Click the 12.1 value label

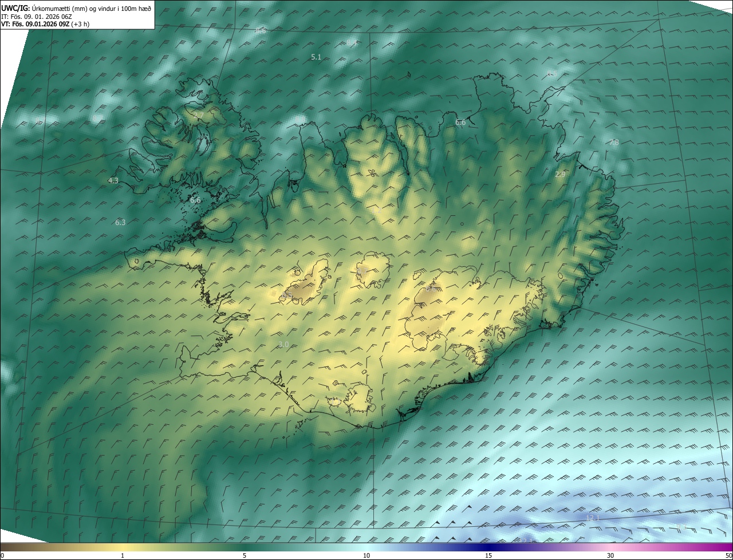[x=592, y=518]
